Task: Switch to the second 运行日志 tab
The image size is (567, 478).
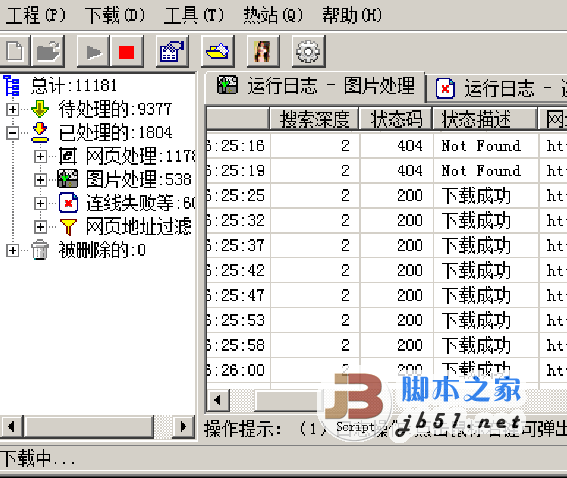Action: (497, 89)
